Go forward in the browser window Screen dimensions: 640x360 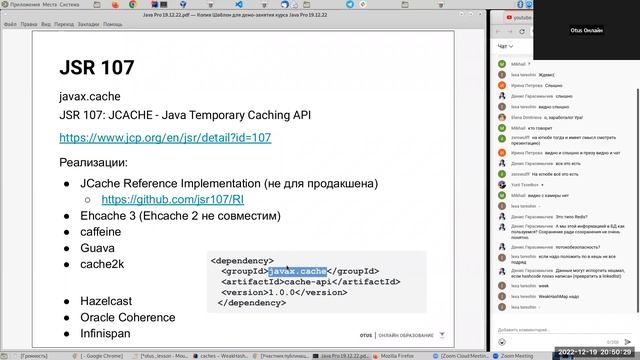pos(510,31)
